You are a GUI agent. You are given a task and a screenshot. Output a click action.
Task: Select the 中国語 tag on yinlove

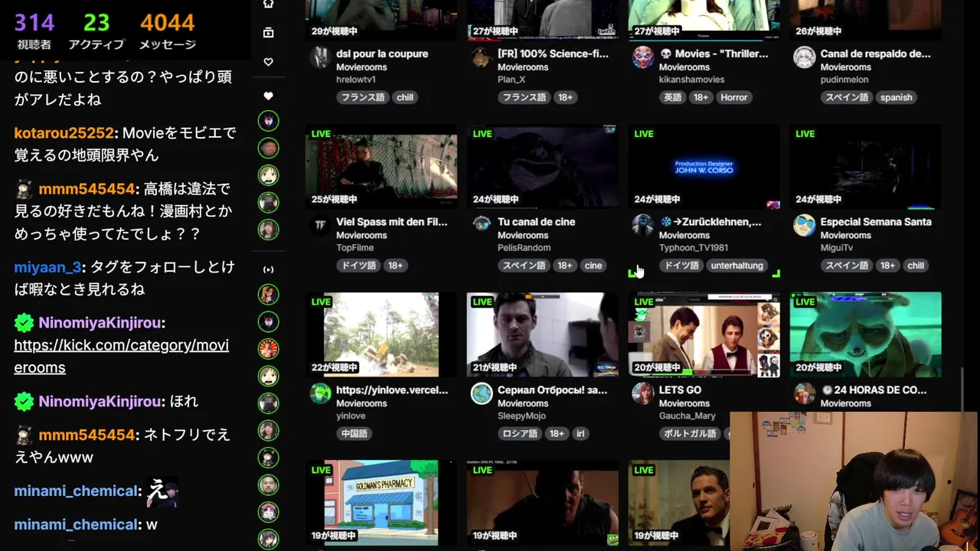tap(354, 433)
